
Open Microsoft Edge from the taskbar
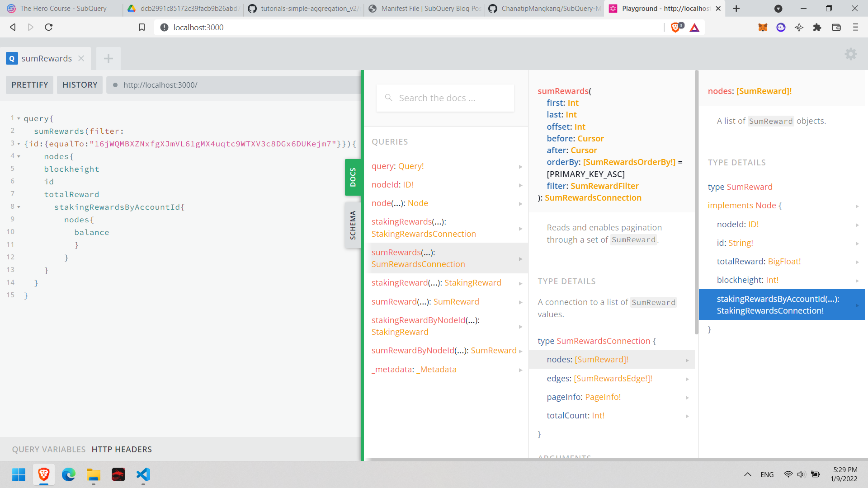point(68,475)
